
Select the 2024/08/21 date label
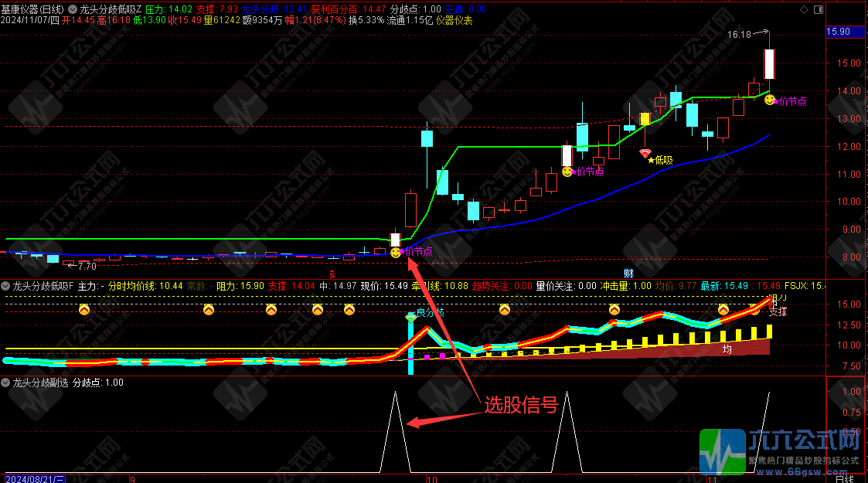[x=35, y=478]
